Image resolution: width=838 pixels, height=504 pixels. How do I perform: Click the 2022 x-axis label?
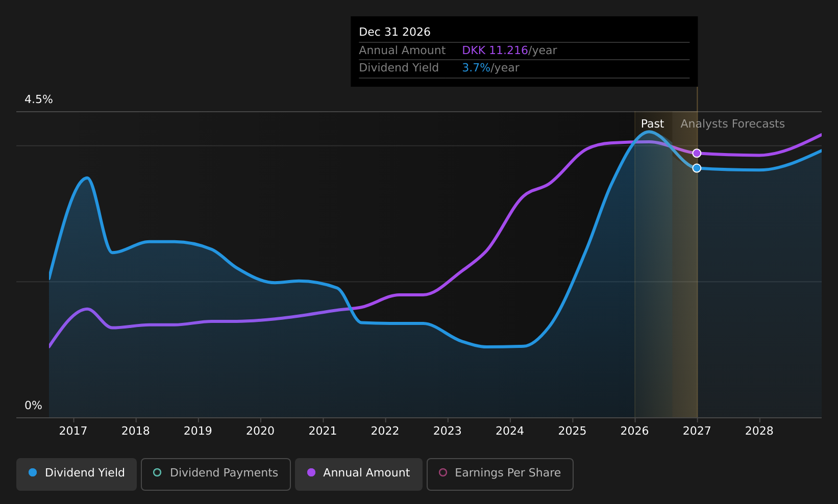pyautogui.click(x=385, y=431)
